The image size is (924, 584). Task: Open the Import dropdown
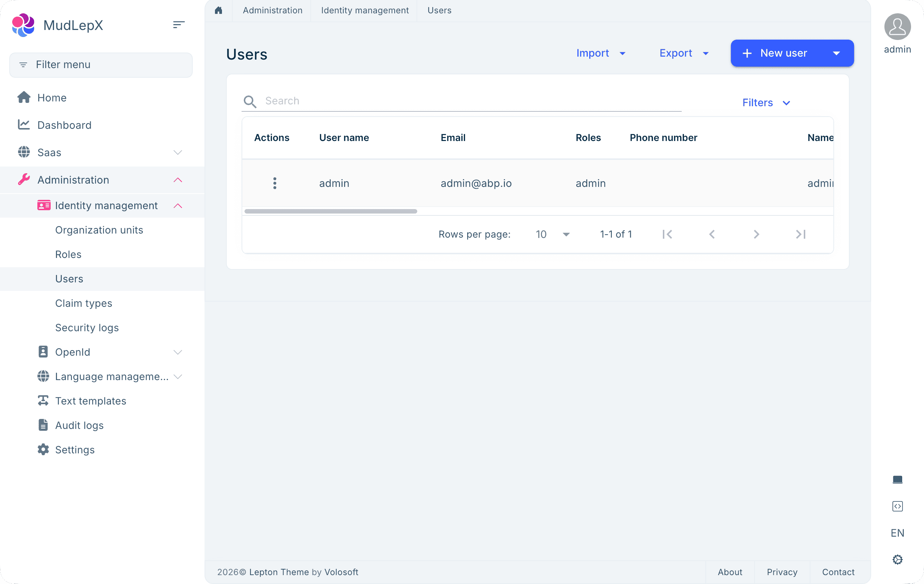[601, 53]
